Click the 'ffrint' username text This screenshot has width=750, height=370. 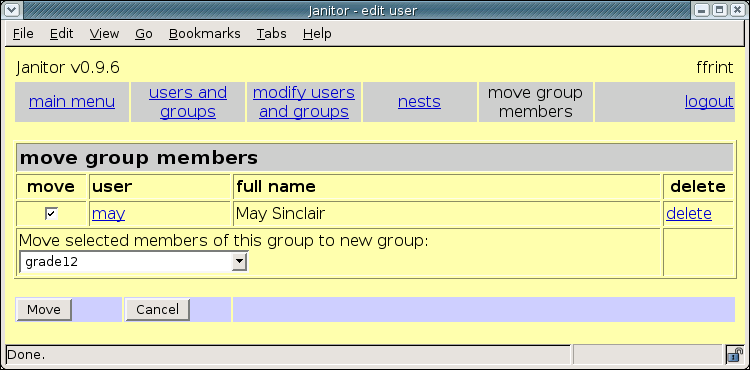pos(715,68)
